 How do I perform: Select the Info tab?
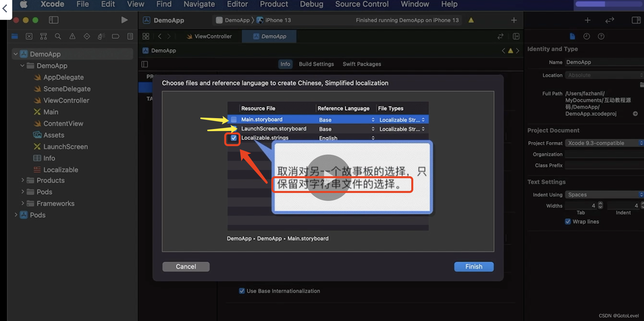pyautogui.click(x=285, y=64)
